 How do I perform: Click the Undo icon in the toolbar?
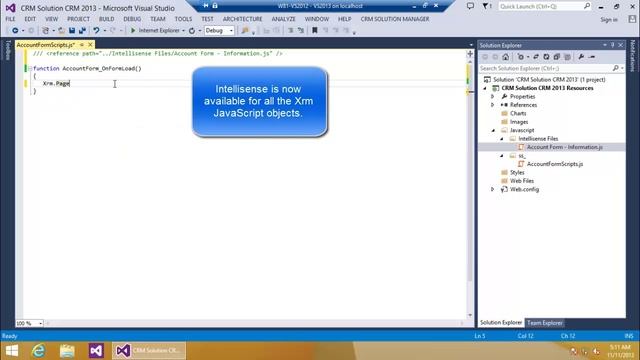click(x=96, y=31)
